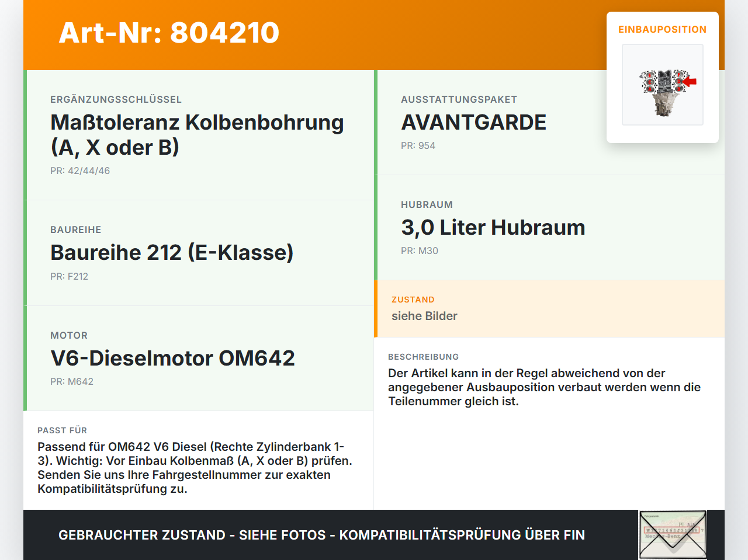Click the MOTOR label
This screenshot has height=560, width=748.
pos(69,335)
